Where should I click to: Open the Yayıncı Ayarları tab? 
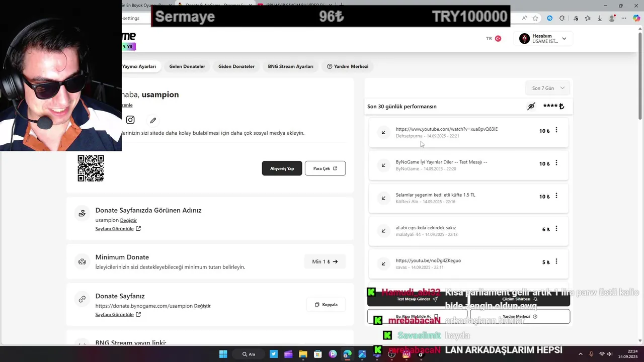pyautogui.click(x=139, y=66)
